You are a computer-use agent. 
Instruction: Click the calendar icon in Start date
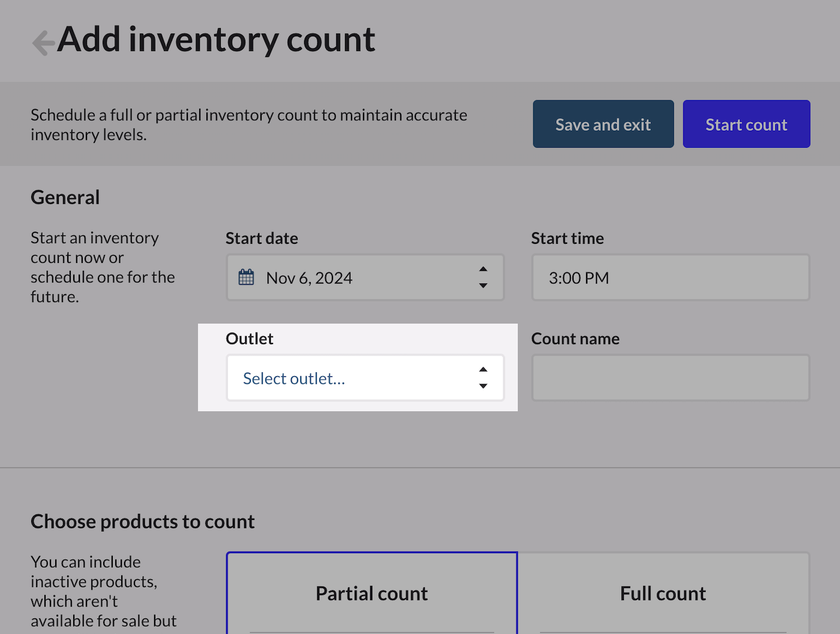247,277
